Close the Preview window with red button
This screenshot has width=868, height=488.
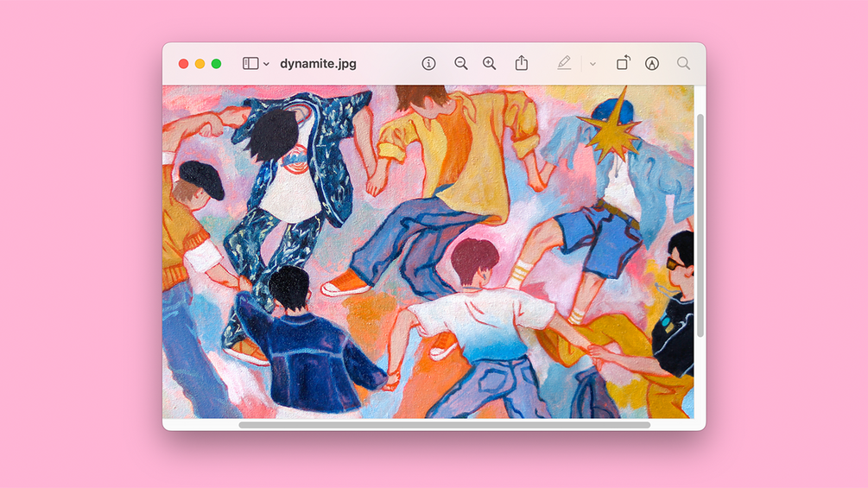(183, 64)
